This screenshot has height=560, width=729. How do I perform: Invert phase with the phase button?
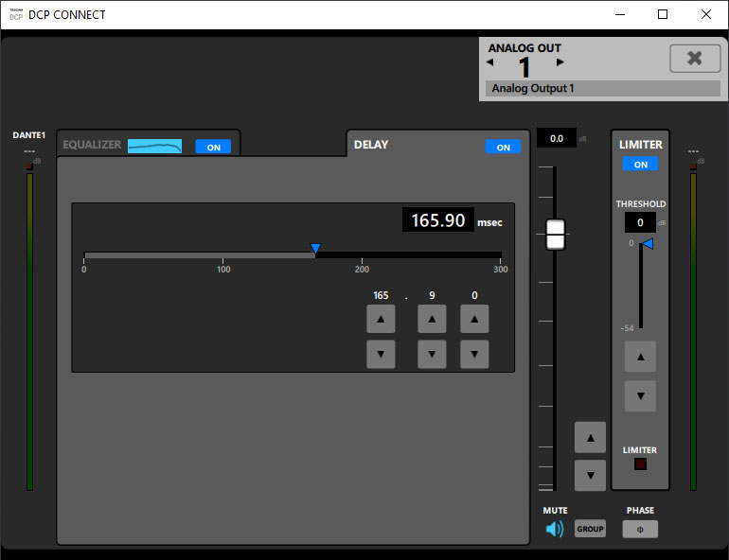point(640,530)
